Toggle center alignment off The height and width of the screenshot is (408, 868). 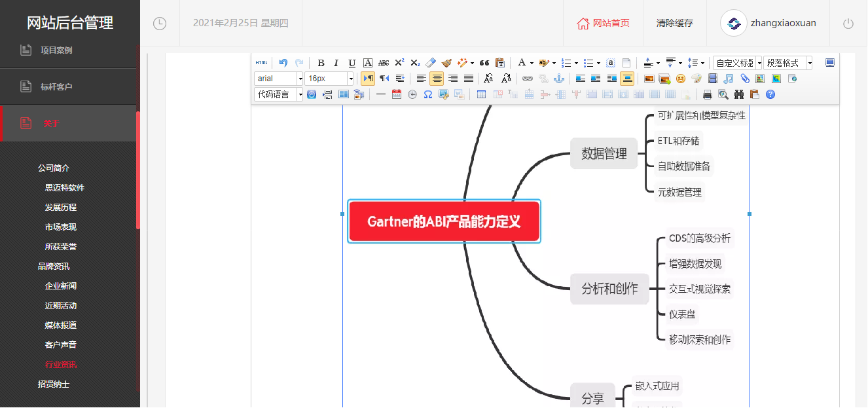(437, 79)
